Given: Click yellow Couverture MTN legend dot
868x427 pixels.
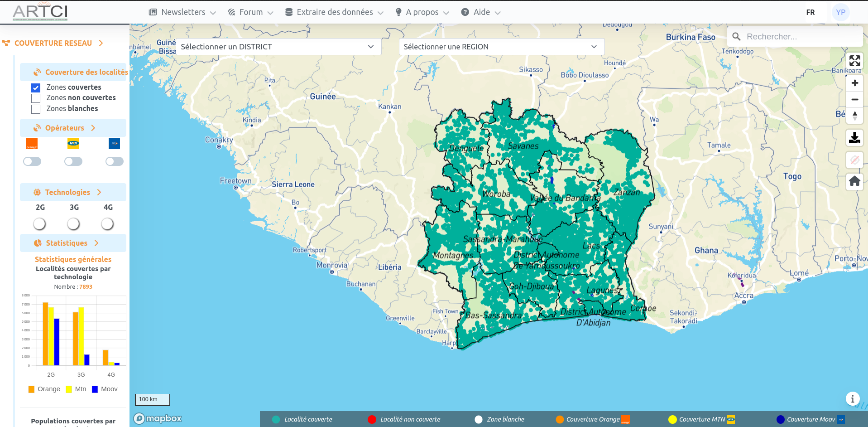Looking at the screenshot, I should pyautogui.click(x=672, y=419).
